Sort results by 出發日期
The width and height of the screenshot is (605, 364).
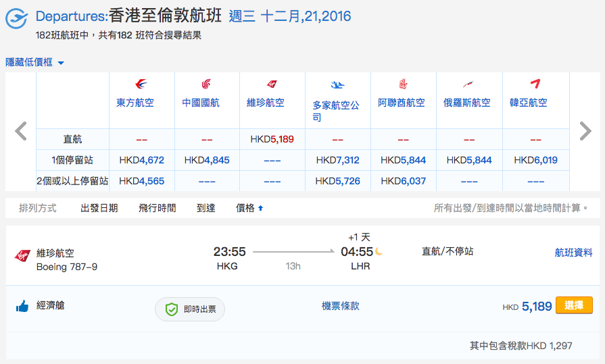[99, 208]
